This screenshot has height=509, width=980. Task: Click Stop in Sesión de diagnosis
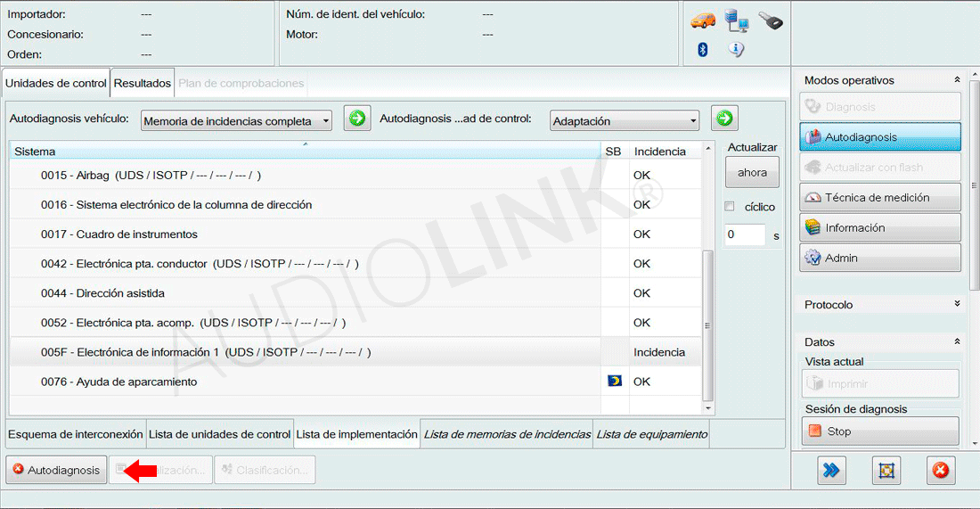pyautogui.click(x=880, y=431)
